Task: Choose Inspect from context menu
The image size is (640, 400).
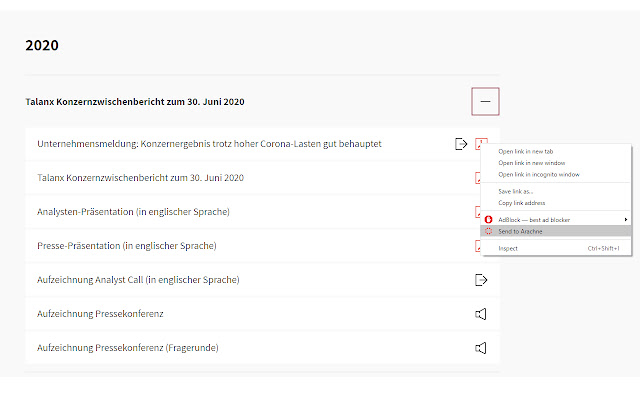Action: (x=556, y=248)
